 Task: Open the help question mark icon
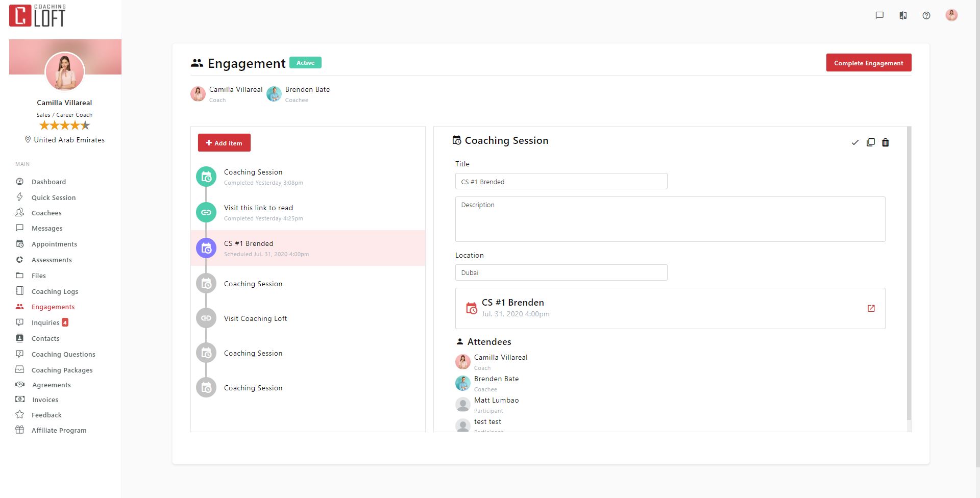[926, 15]
